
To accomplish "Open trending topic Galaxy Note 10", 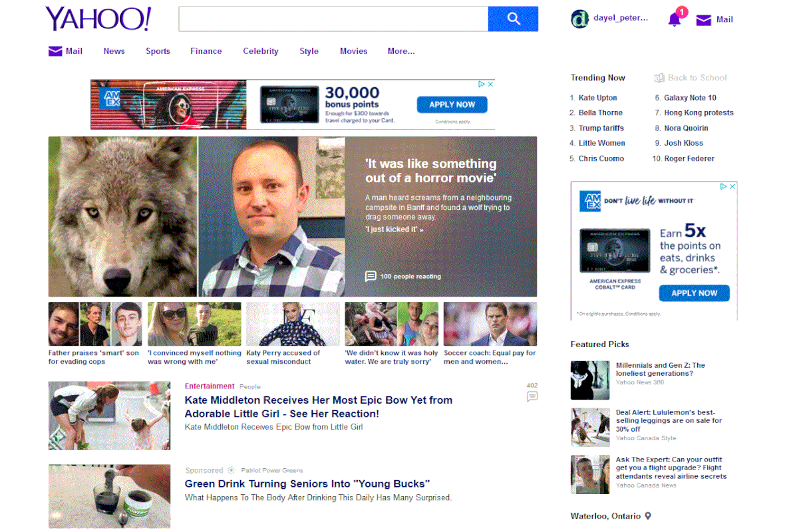I will (691, 98).
